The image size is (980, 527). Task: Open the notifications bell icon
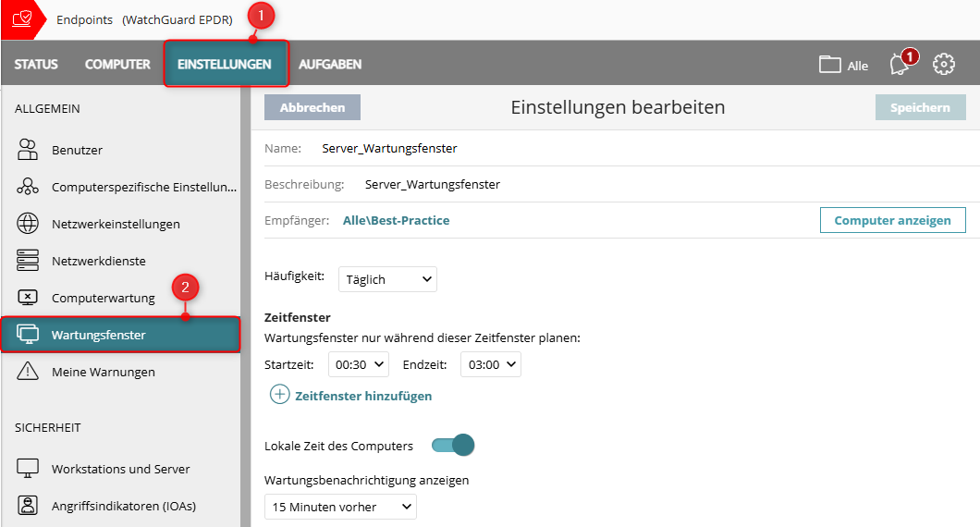898,65
